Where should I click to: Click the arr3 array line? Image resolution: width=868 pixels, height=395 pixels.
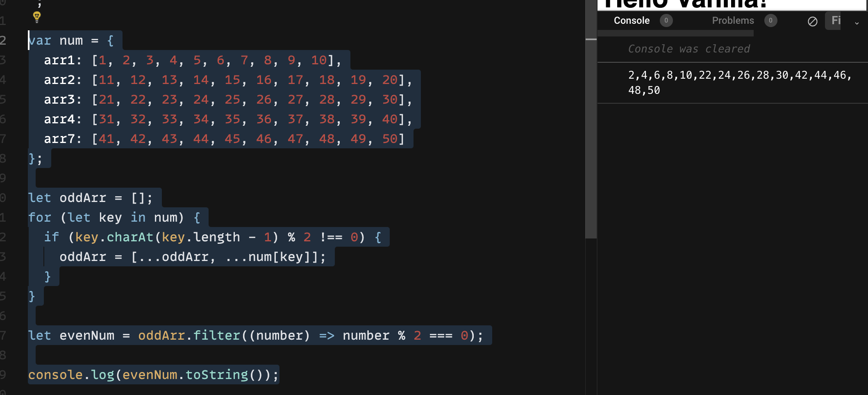228,100
